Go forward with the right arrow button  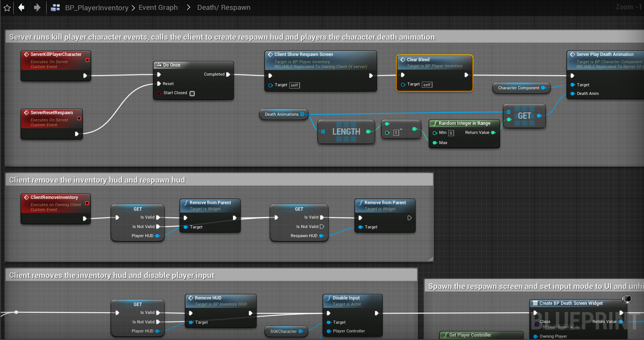pyautogui.click(x=37, y=8)
